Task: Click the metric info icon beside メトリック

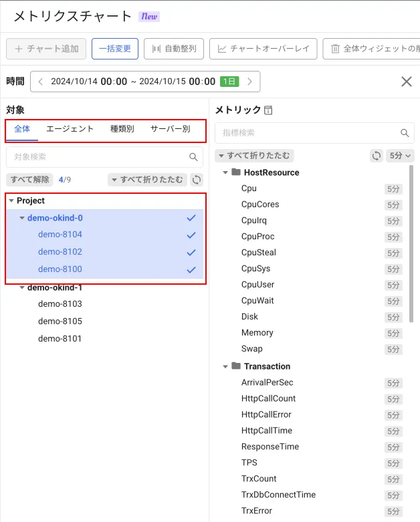Action: pos(268,110)
